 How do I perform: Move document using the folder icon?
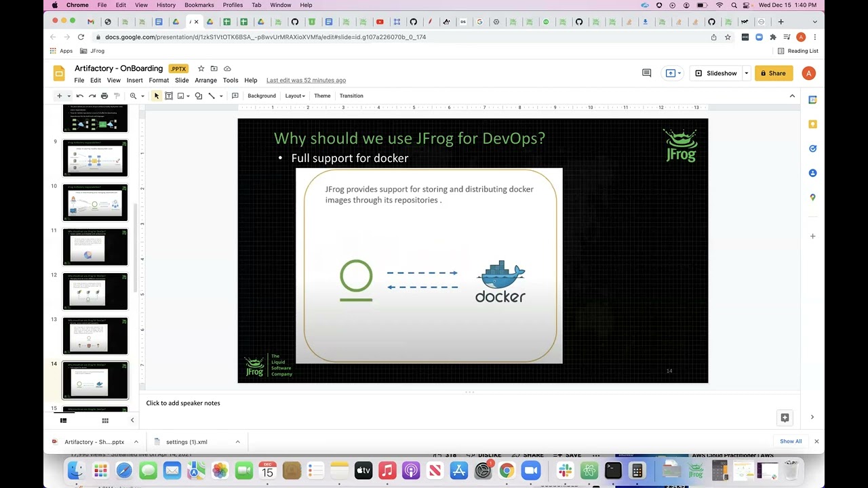pos(214,68)
